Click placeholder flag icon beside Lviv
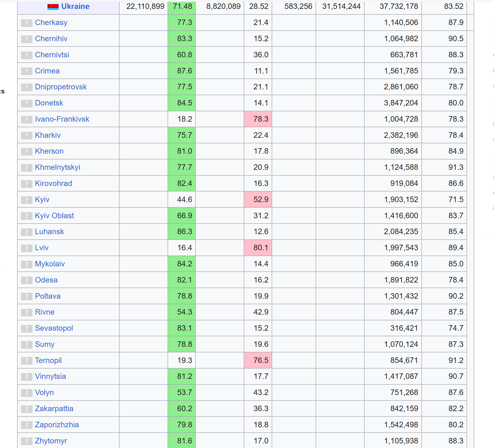 (x=27, y=248)
